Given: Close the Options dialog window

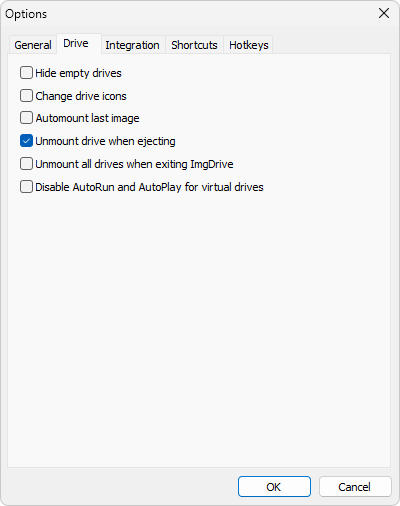Looking at the screenshot, I should point(384,13).
